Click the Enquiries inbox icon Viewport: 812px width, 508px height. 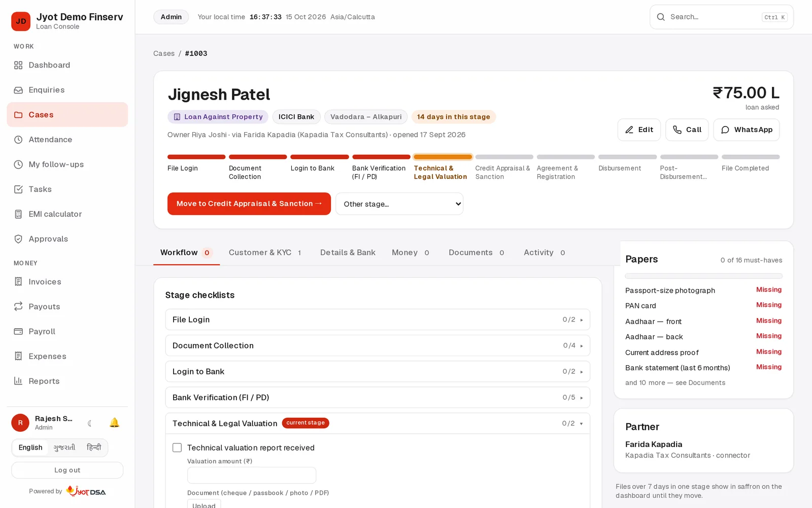(18, 90)
